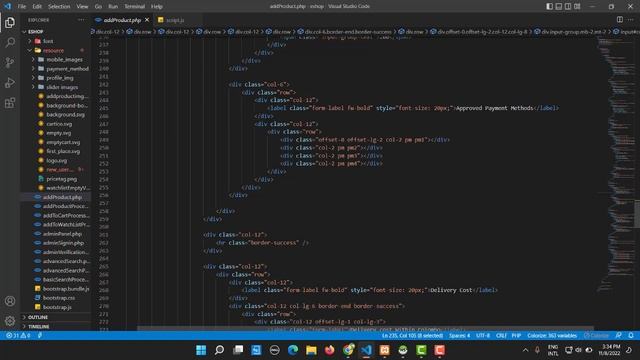Expand the font folder
Image resolution: width=640 pixels, height=360 pixels.
pyautogui.click(x=56, y=41)
